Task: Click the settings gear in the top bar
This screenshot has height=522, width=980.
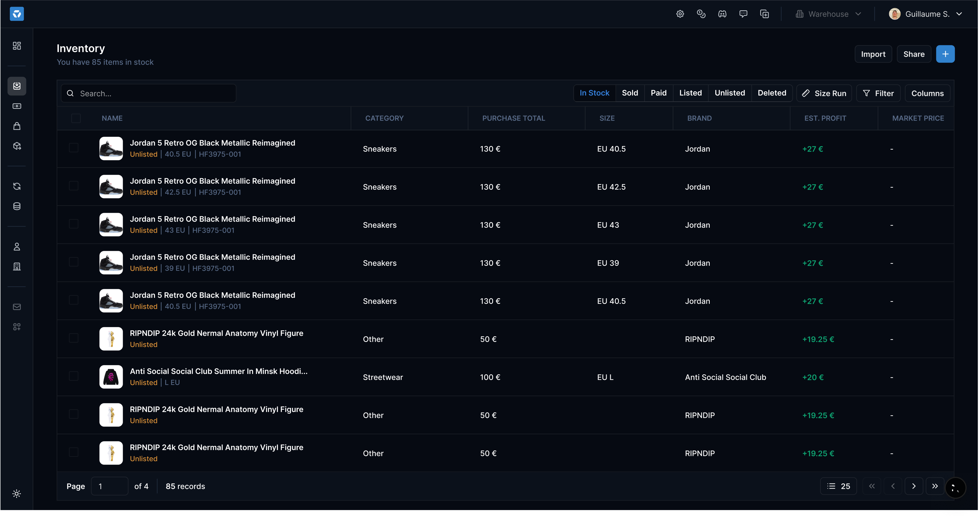Action: [680, 14]
